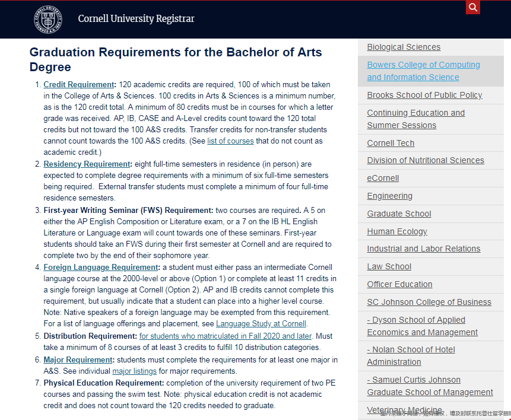Click the red search icon in header
The image size is (511, 420).
pos(473,7)
